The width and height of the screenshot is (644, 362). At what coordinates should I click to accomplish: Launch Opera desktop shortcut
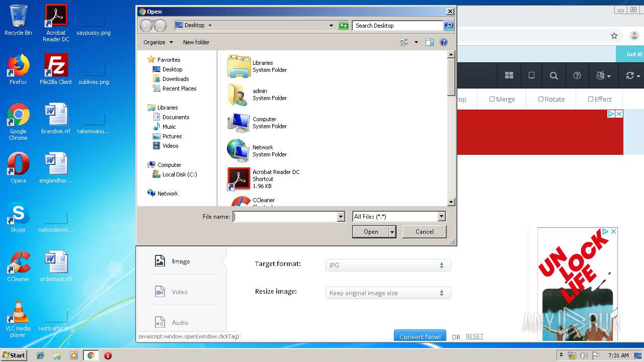[18, 168]
